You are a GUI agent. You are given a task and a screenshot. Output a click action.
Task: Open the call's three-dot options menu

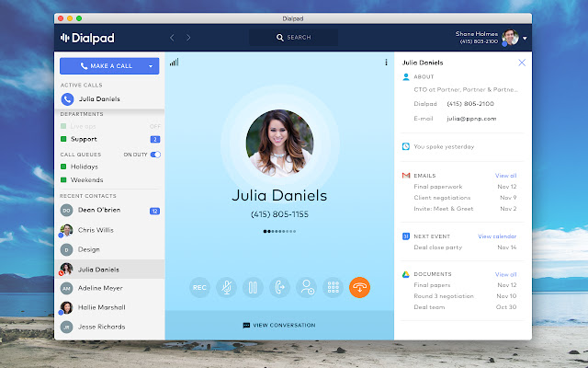click(x=386, y=63)
